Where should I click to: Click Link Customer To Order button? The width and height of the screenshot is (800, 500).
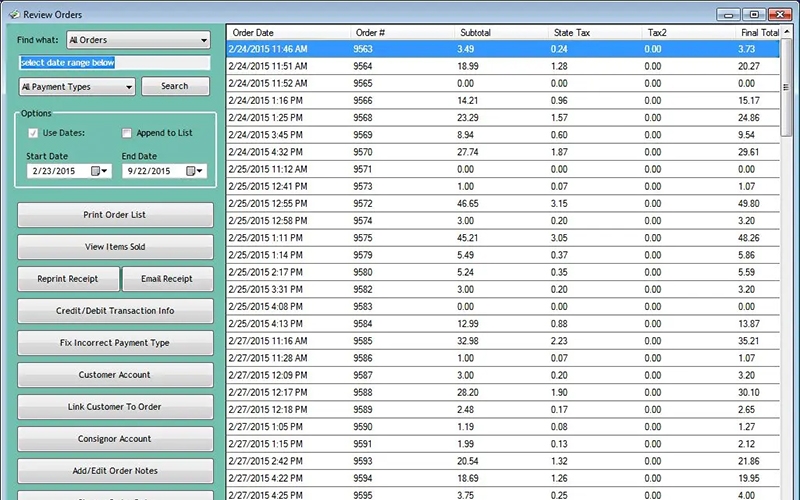[x=115, y=407]
